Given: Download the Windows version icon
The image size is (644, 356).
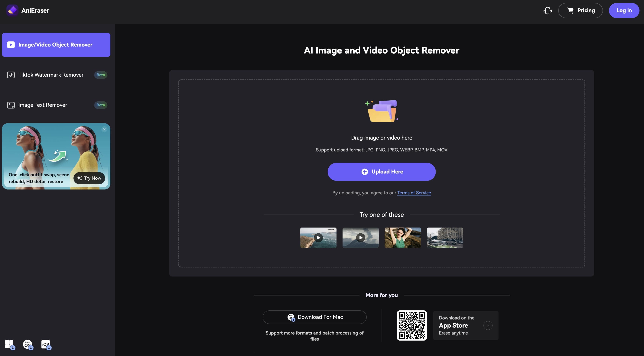Looking at the screenshot, I should [10, 345].
